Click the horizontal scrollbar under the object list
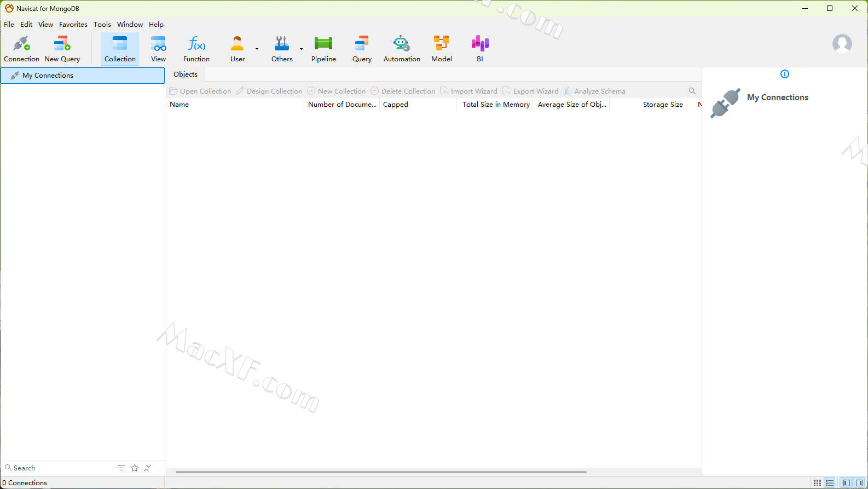This screenshot has width=868, height=489. click(380, 471)
